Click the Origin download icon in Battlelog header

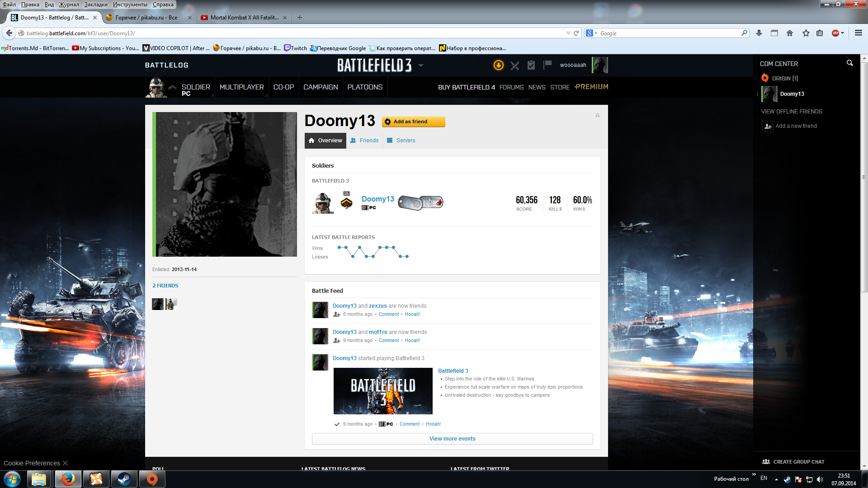coord(498,65)
